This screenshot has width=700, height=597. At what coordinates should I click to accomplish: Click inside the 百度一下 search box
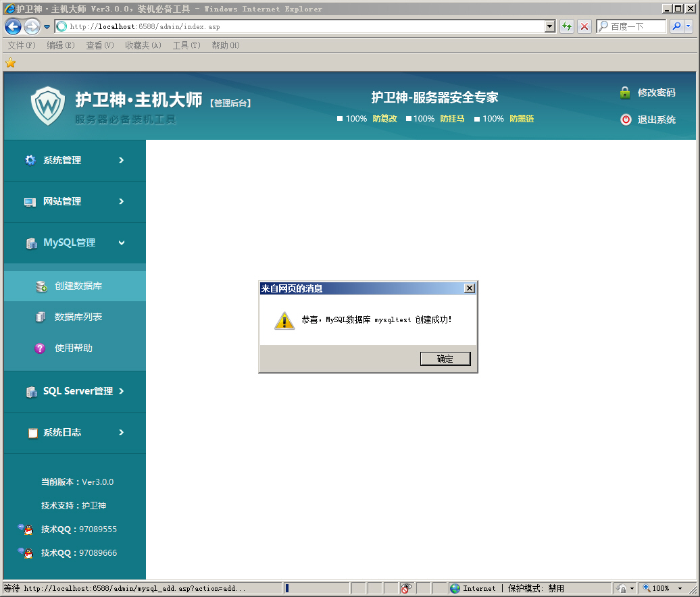(631, 26)
